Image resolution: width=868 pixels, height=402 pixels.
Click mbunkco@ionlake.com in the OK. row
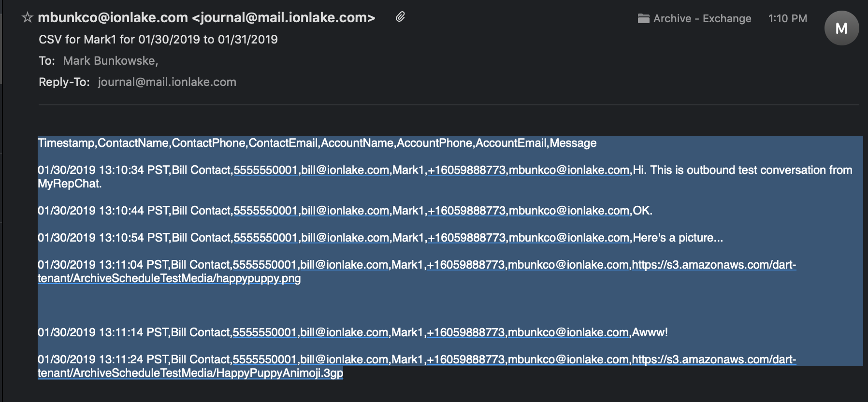pos(569,211)
